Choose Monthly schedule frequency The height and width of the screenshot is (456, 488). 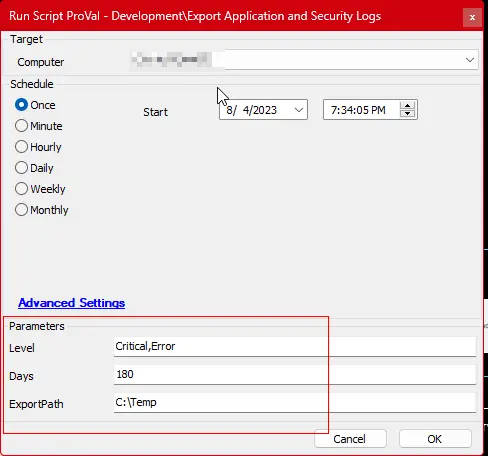[42, 210]
